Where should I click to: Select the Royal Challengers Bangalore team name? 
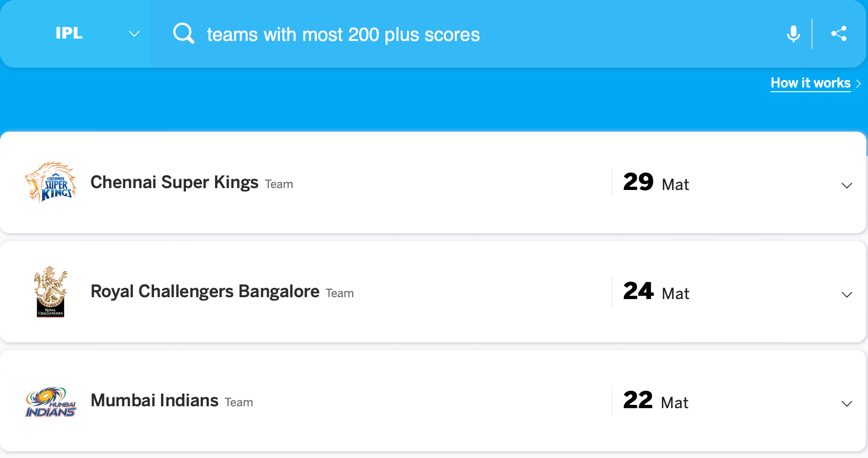click(205, 291)
